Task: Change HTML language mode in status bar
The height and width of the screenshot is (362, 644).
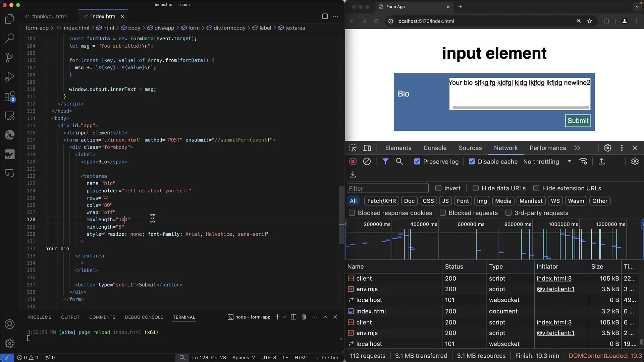Action: coord(301,358)
